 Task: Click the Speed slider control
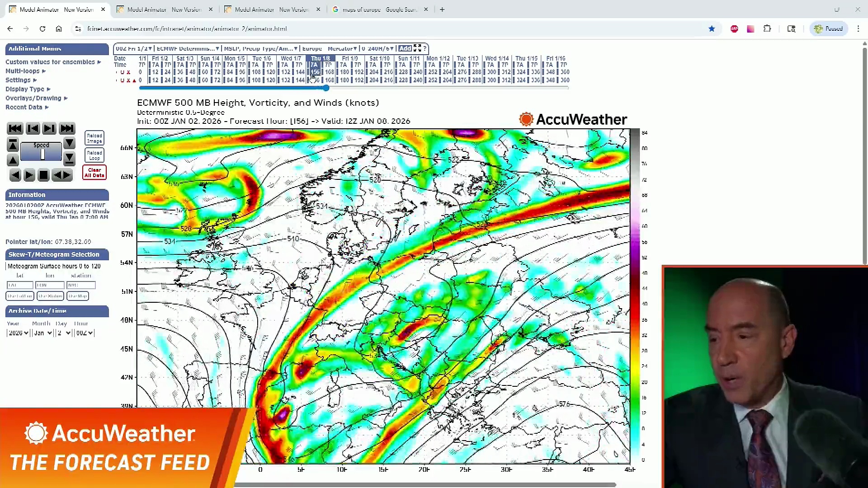click(42, 154)
